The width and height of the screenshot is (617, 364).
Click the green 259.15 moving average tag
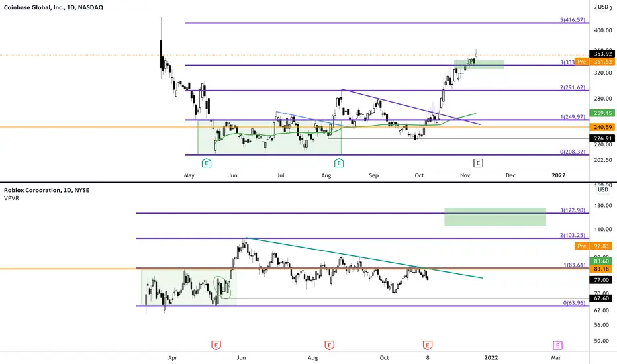[x=602, y=113]
